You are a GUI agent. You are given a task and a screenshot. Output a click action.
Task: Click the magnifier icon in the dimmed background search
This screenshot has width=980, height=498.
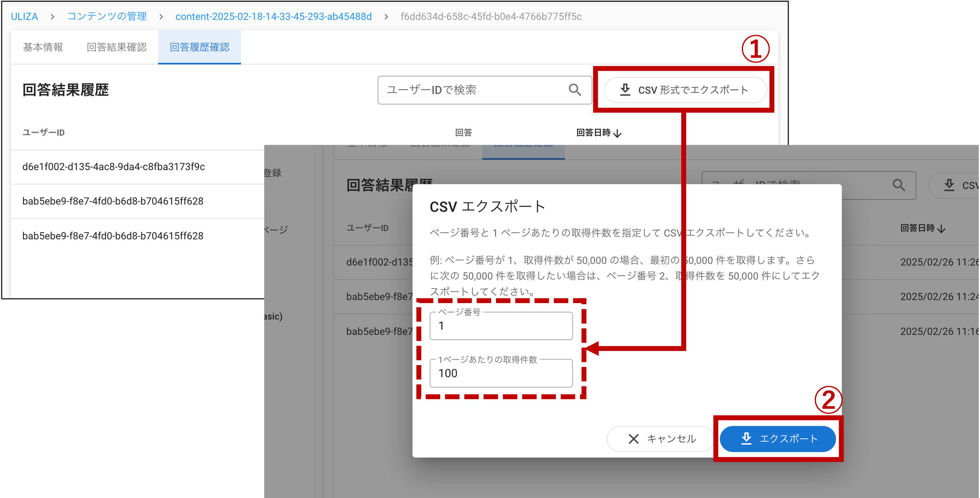point(899,185)
